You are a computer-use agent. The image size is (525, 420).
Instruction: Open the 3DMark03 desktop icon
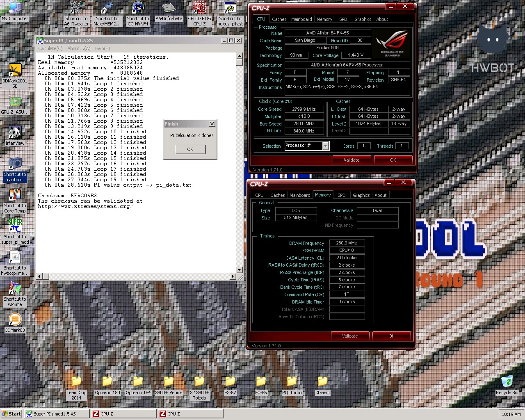click(x=15, y=323)
